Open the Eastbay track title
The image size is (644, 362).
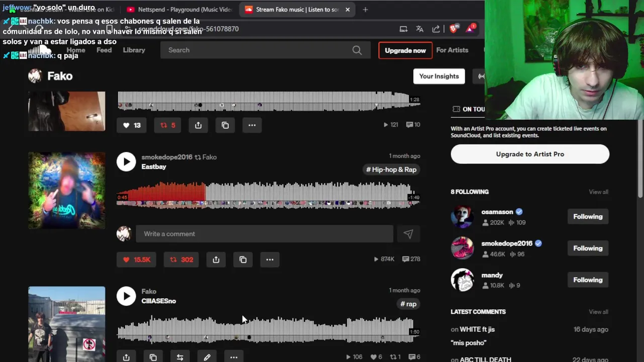tap(153, 166)
